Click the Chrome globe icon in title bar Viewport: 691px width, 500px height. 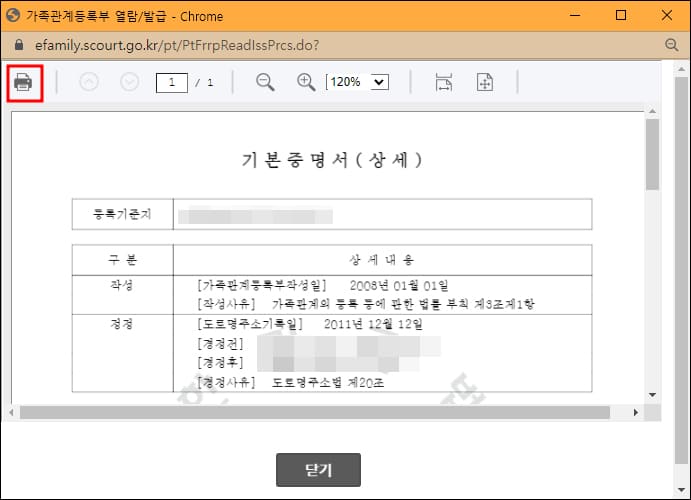13,16
